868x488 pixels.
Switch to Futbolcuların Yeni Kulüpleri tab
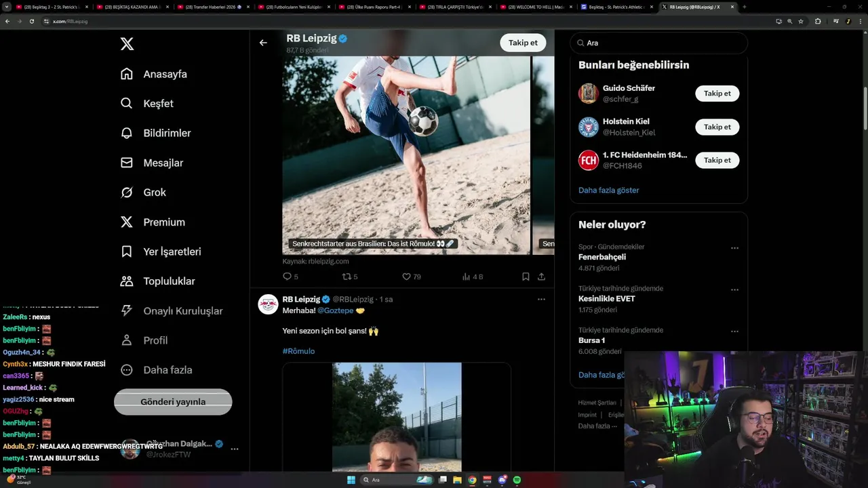[x=294, y=7]
